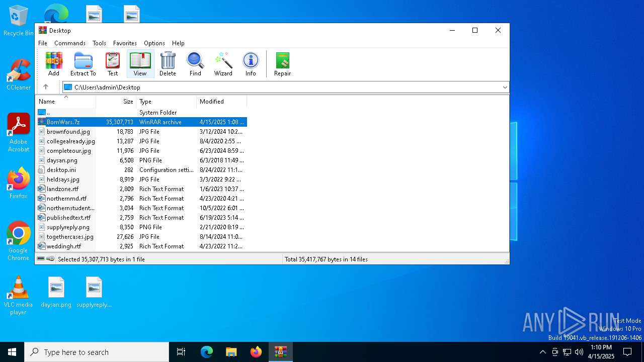The width and height of the screenshot is (644, 362).
Task: Sort by the Type column header
Action: (166, 102)
